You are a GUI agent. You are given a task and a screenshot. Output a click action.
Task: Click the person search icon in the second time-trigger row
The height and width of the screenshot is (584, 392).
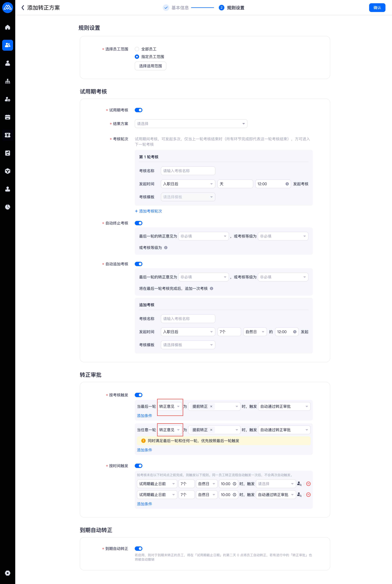299,495
